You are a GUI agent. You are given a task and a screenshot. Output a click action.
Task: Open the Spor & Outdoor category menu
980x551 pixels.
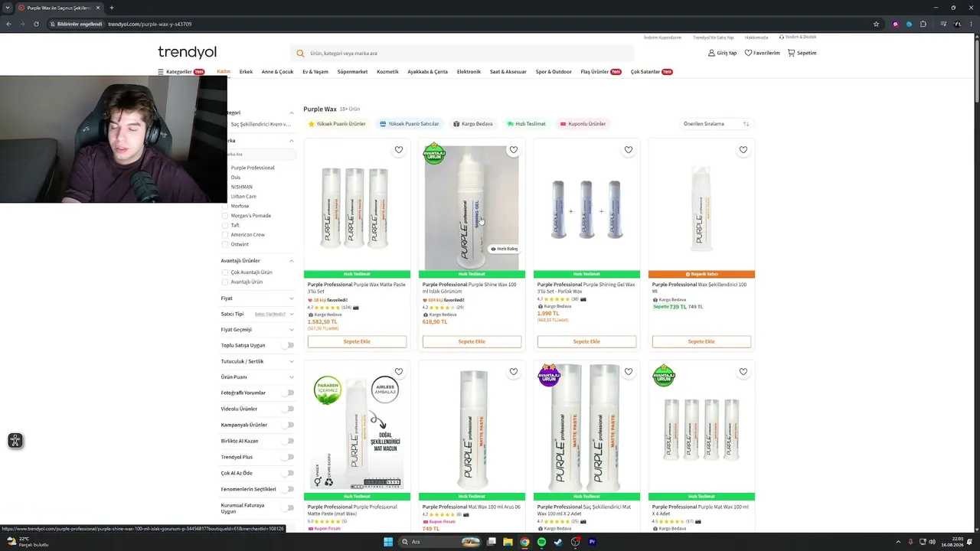click(x=554, y=72)
